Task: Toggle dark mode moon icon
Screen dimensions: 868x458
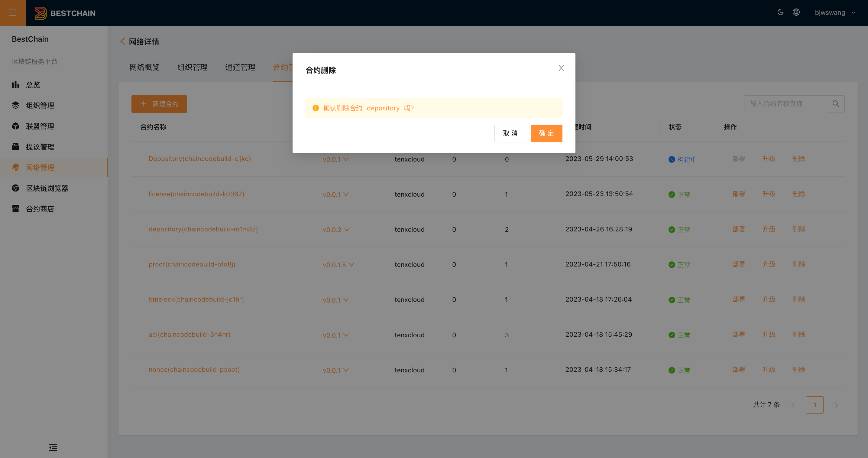Action: [x=780, y=12]
